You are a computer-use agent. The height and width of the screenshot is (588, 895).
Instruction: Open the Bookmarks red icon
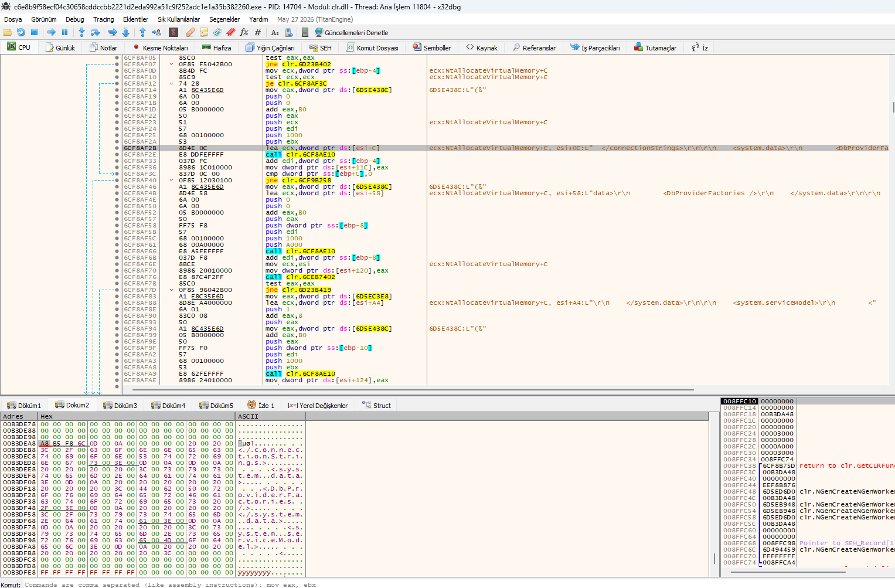(231, 32)
